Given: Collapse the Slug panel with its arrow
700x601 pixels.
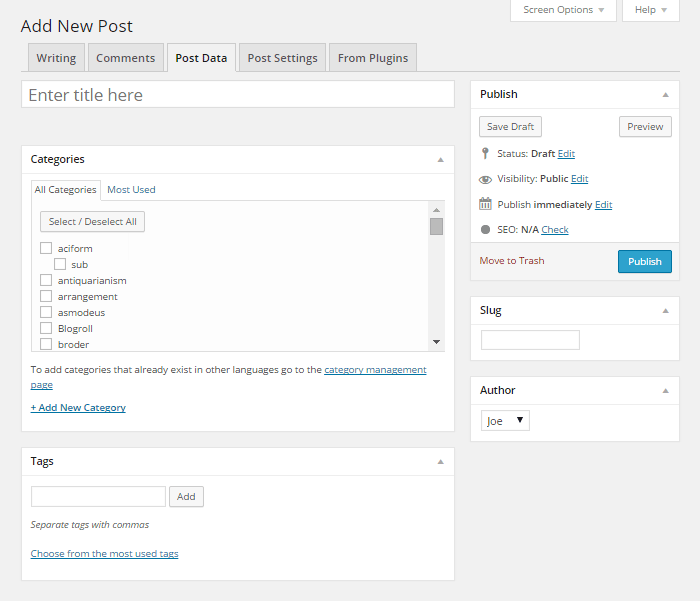Looking at the screenshot, I should pos(665,311).
